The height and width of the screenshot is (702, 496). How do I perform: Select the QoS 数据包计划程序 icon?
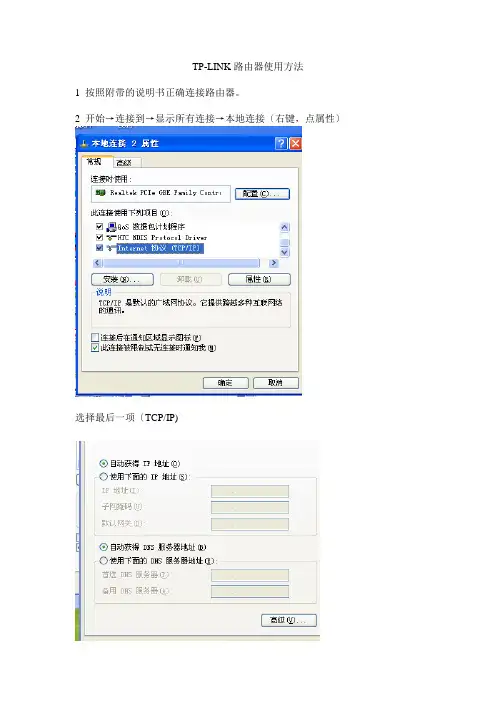(111, 227)
